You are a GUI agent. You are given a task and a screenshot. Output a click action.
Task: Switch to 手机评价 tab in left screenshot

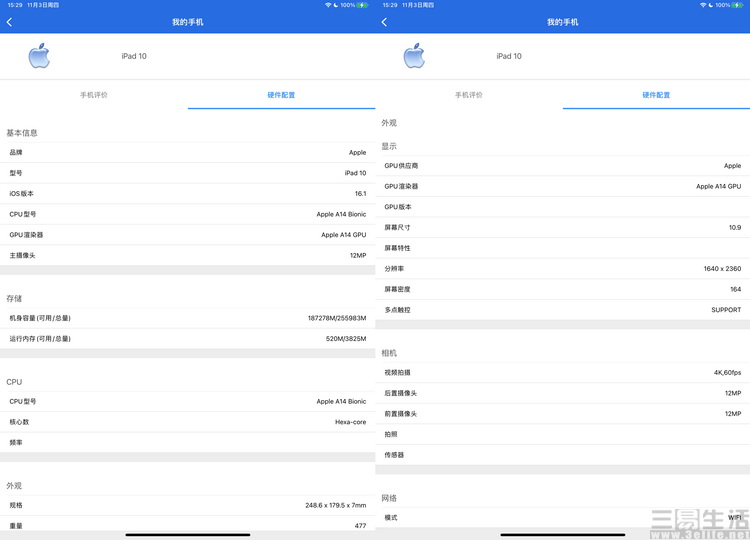click(94, 95)
